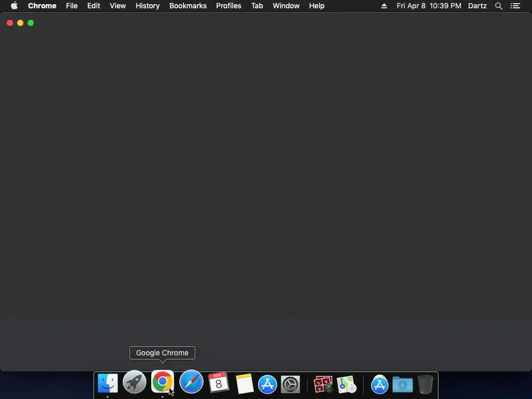Open App Store icon beside Notes

268,384
